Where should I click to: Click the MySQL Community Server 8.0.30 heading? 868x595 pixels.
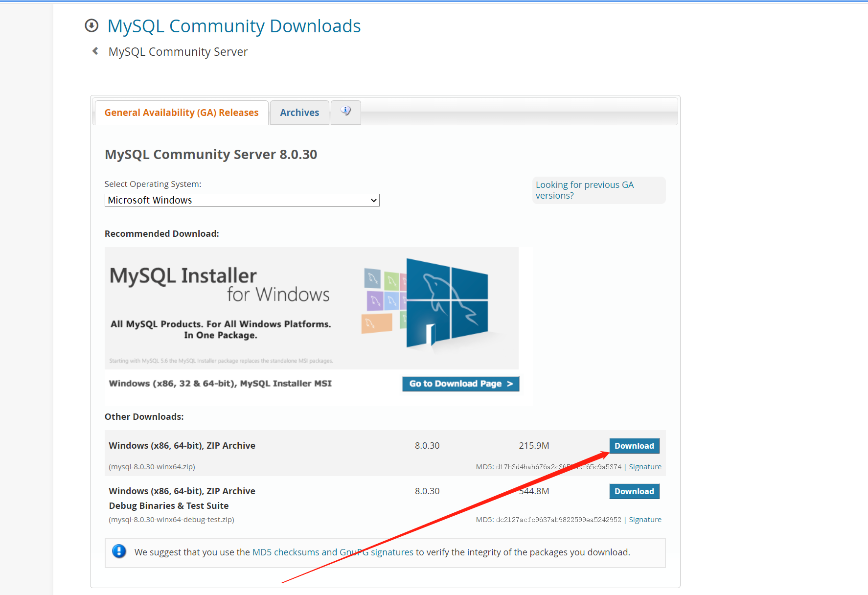211,155
